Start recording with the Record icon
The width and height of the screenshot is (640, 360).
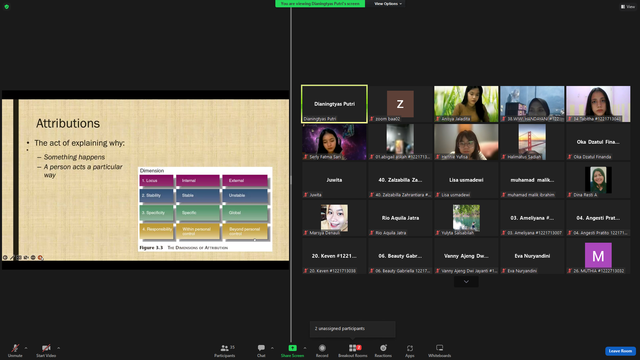[322, 348]
